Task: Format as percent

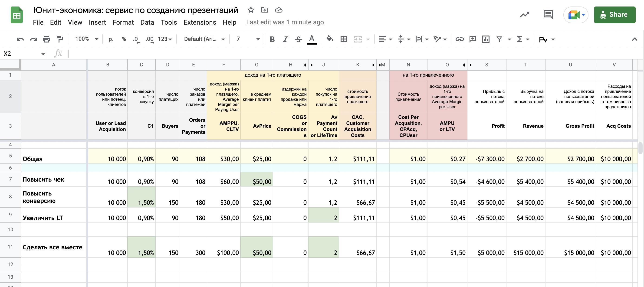Action: click(x=124, y=39)
